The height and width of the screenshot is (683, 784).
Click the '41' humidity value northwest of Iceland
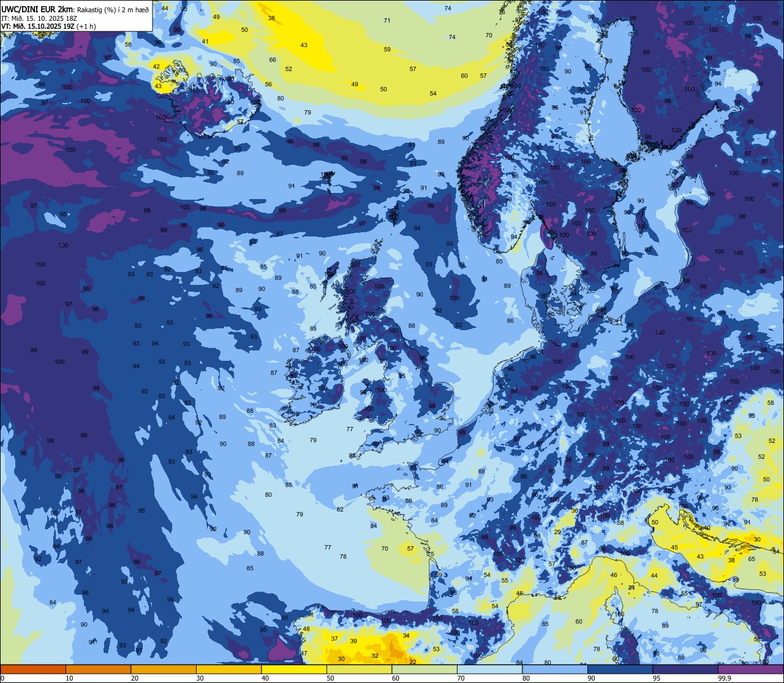[x=205, y=42]
